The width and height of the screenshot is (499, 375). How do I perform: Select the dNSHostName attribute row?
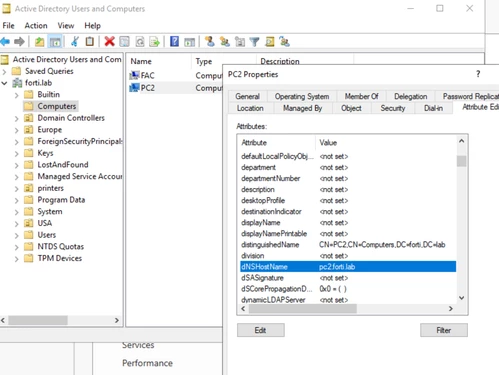(x=348, y=267)
